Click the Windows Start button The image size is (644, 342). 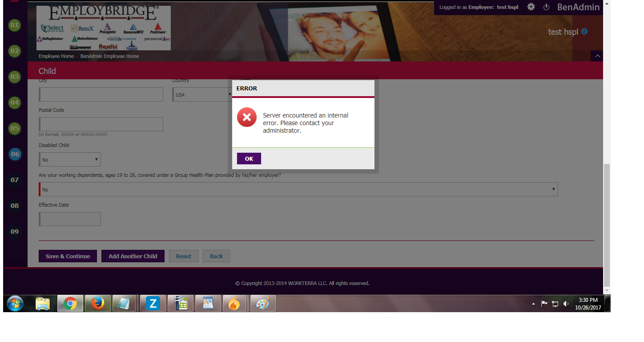15,304
